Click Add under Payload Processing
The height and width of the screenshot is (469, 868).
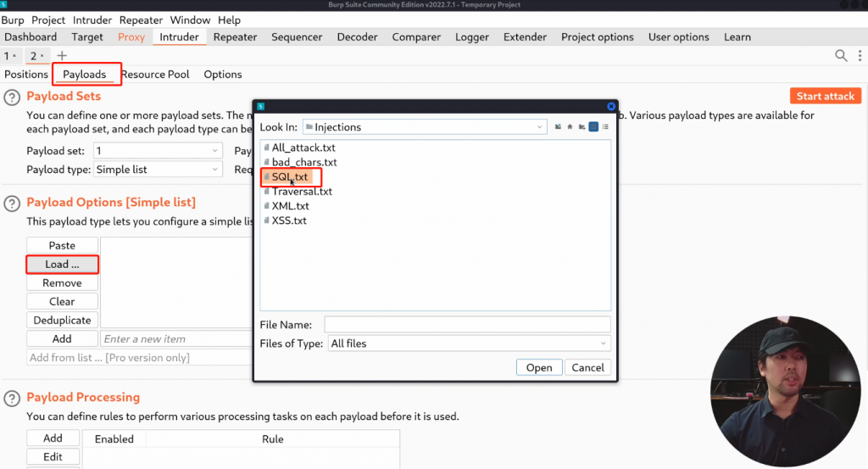point(53,438)
